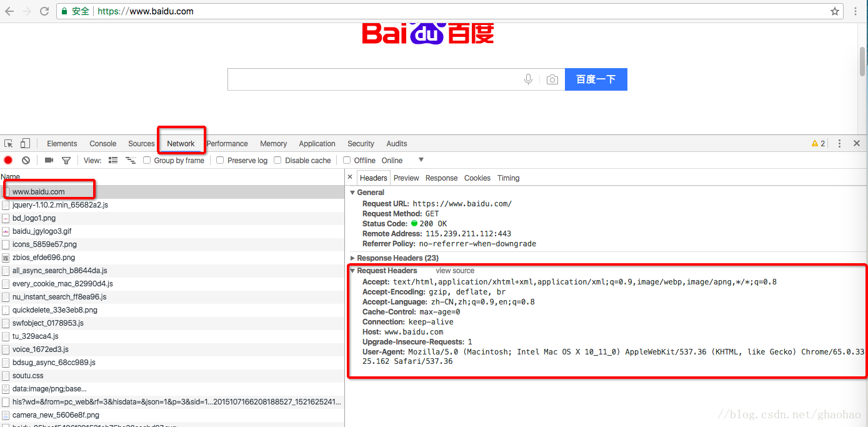This screenshot has height=427, width=868.
Task: Select www.baidu.com request row
Action: (172, 192)
